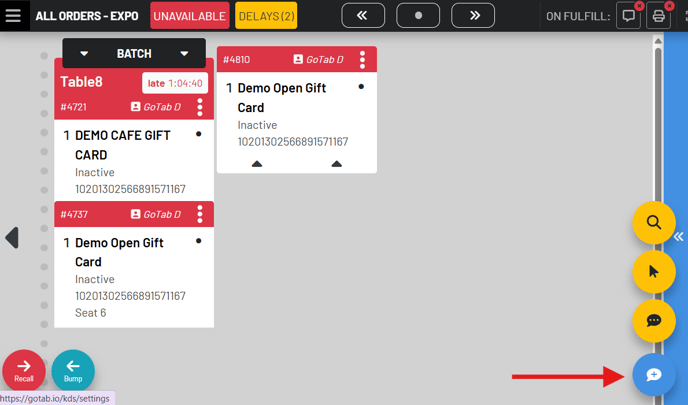Go to next page with double-right arrows
Image resolution: width=688 pixels, height=405 pixels.
coord(473,16)
